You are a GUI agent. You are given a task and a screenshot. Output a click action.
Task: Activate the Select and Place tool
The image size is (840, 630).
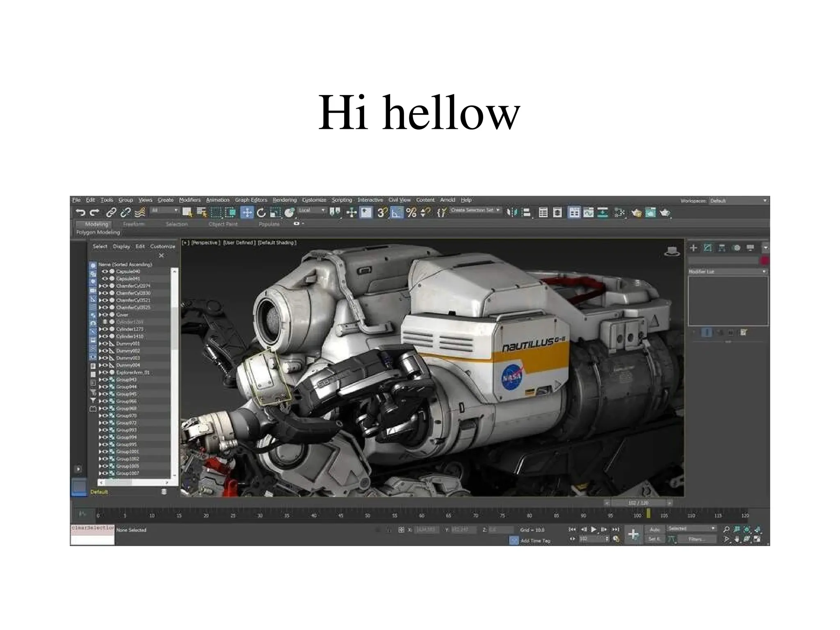click(x=290, y=212)
